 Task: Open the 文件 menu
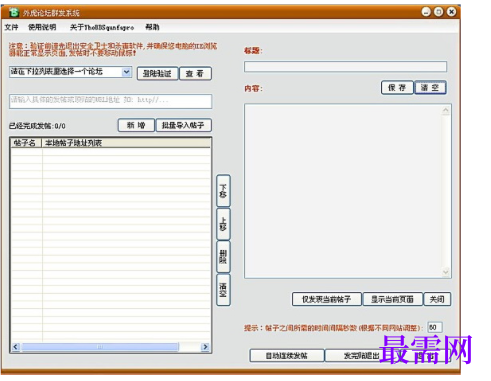(x=11, y=27)
